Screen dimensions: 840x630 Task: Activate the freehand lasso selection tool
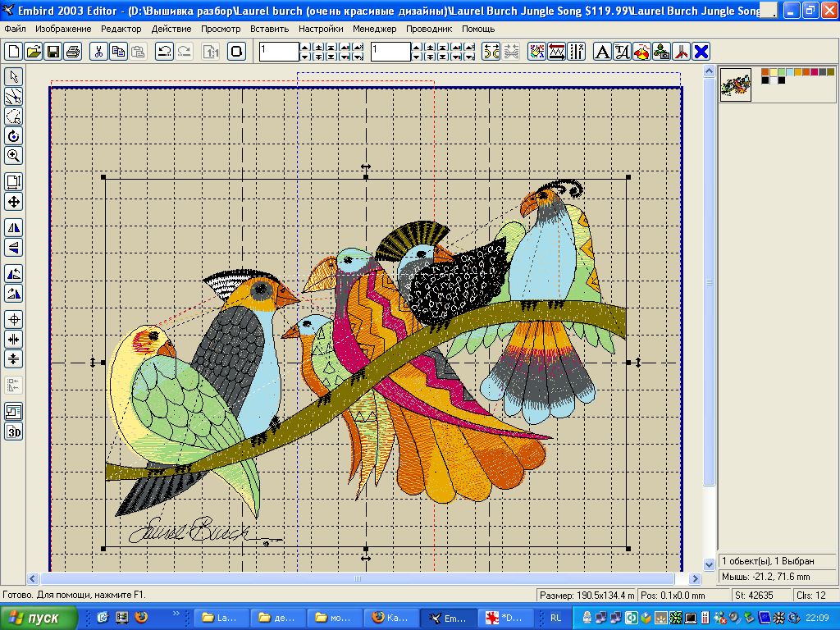point(14,116)
